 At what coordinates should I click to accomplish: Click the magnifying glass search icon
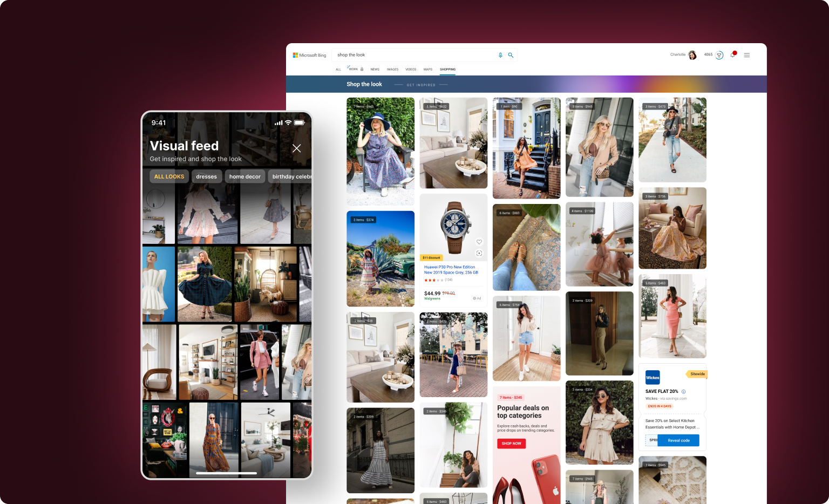(511, 55)
